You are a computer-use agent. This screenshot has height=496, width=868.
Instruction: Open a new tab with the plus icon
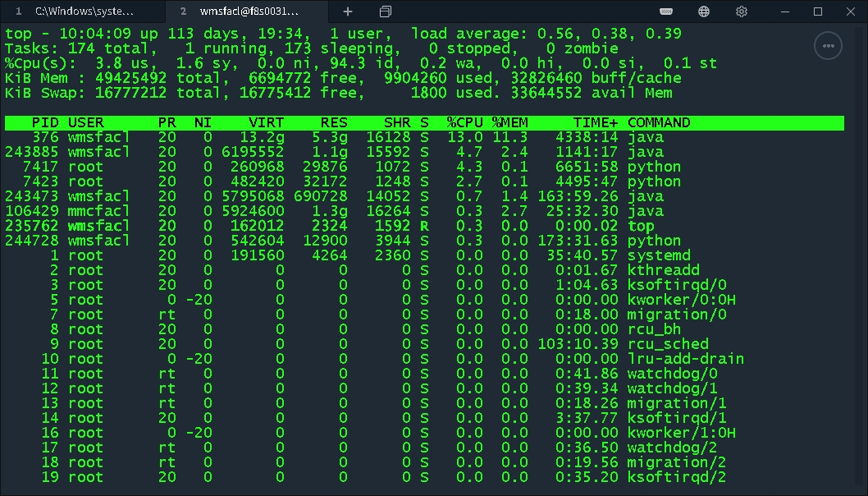click(347, 11)
